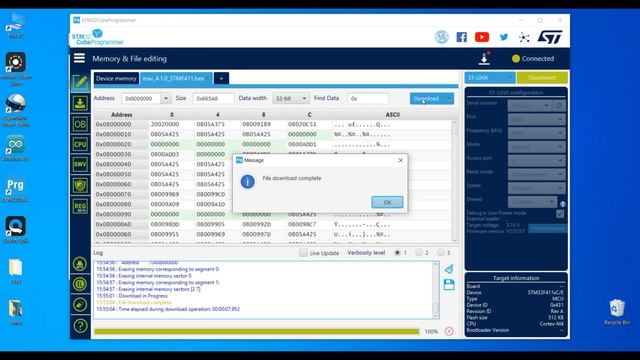Open the REG registers sidebar icon
The image size is (640, 360).
pos(80,207)
